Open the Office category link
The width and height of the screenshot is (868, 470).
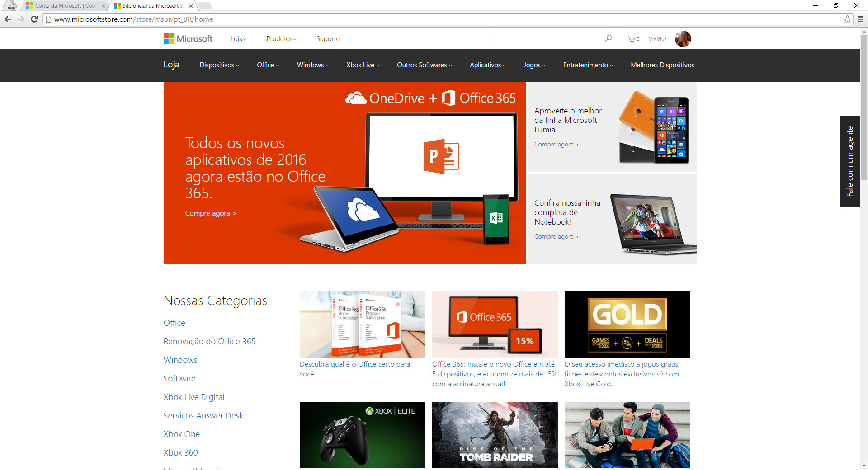coord(175,323)
